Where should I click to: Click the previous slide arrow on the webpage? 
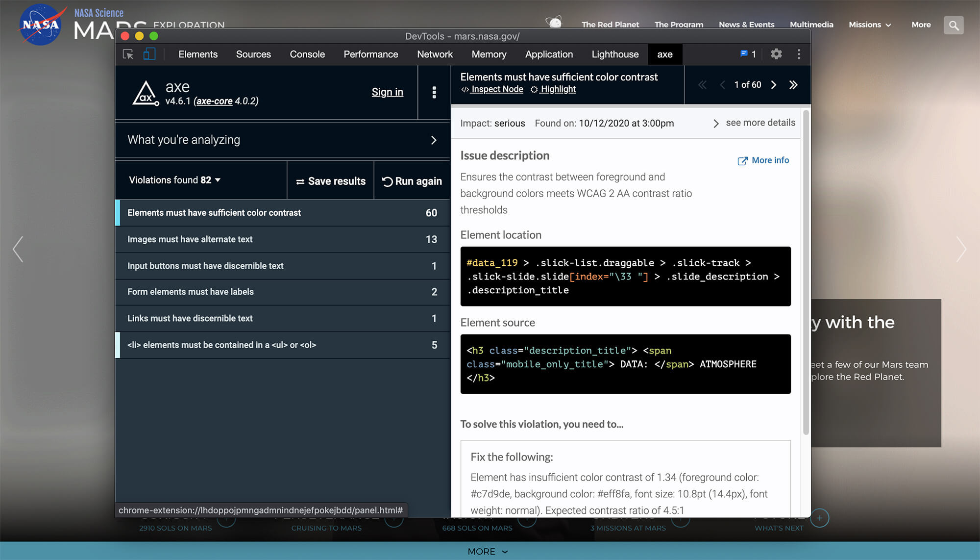point(18,249)
